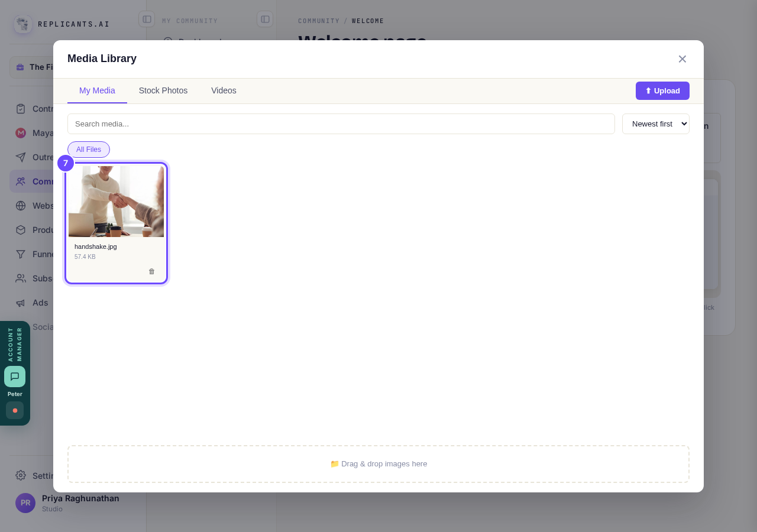Image resolution: width=757 pixels, height=532 pixels.
Task: Click the main sidebar collapse panel icon
Action: [x=147, y=19]
